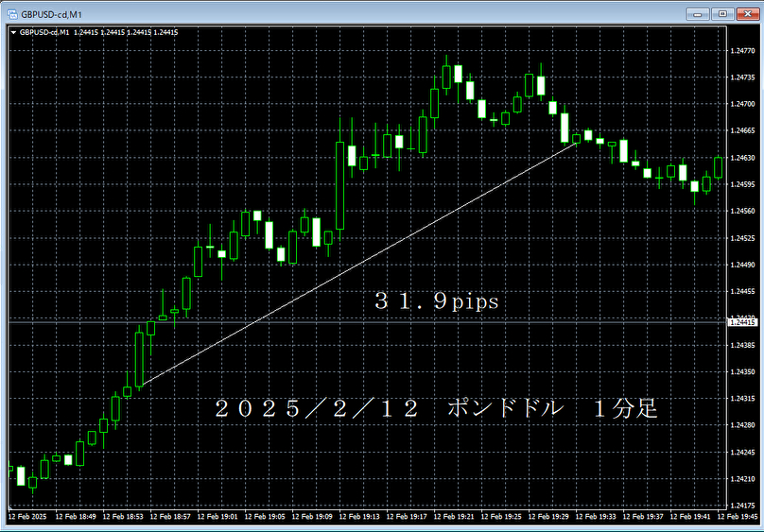This screenshot has width=764, height=532.
Task: Select the "31.9pips" text label
Action: click(435, 302)
